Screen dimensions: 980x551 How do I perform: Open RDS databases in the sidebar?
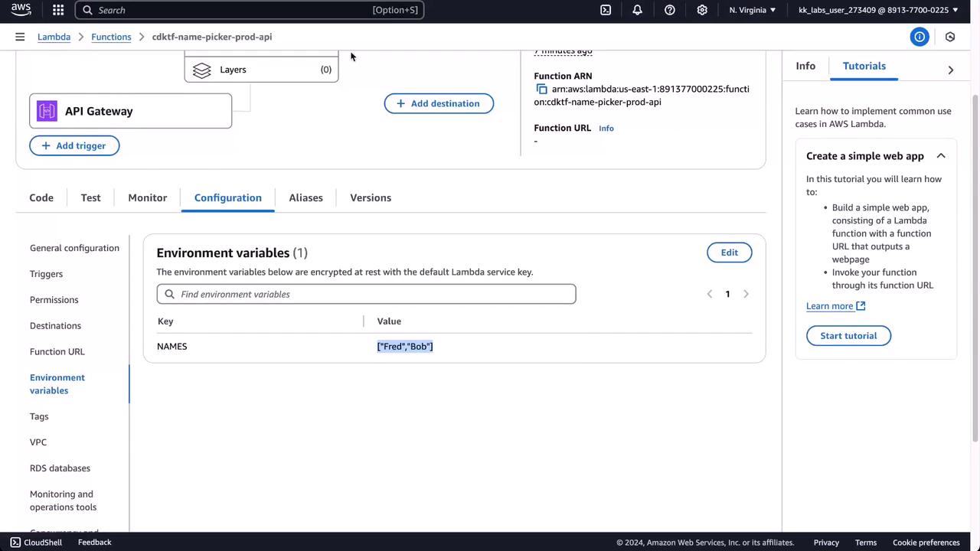(x=60, y=468)
